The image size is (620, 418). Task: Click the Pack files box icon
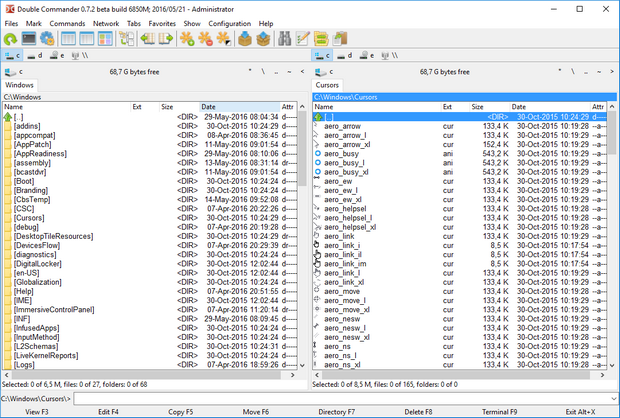tap(245, 39)
